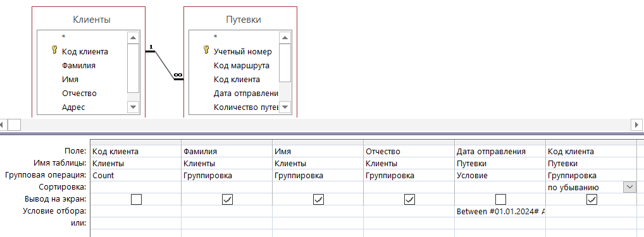Click the Клиенты table title header
The width and height of the screenshot is (644, 237).
[92, 19]
